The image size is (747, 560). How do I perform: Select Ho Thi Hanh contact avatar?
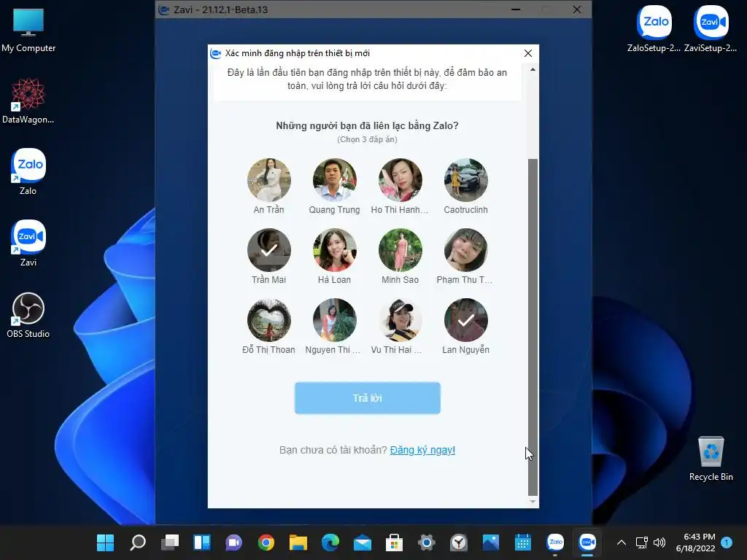coord(400,180)
